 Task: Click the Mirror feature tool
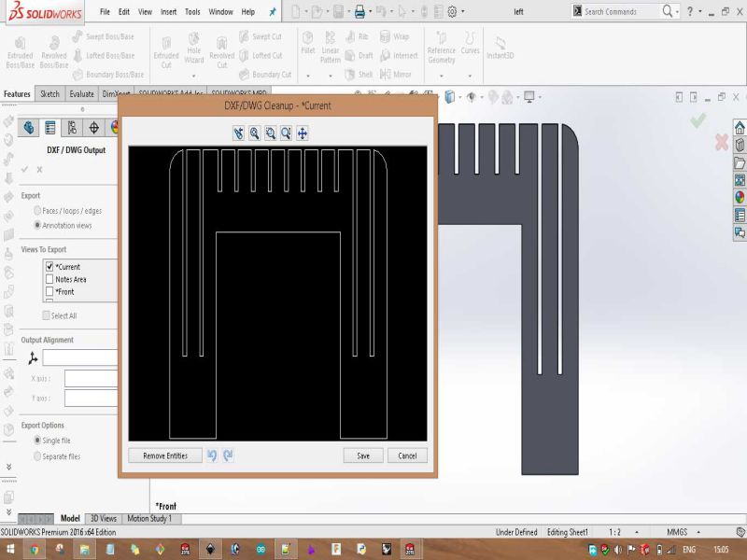(x=395, y=75)
